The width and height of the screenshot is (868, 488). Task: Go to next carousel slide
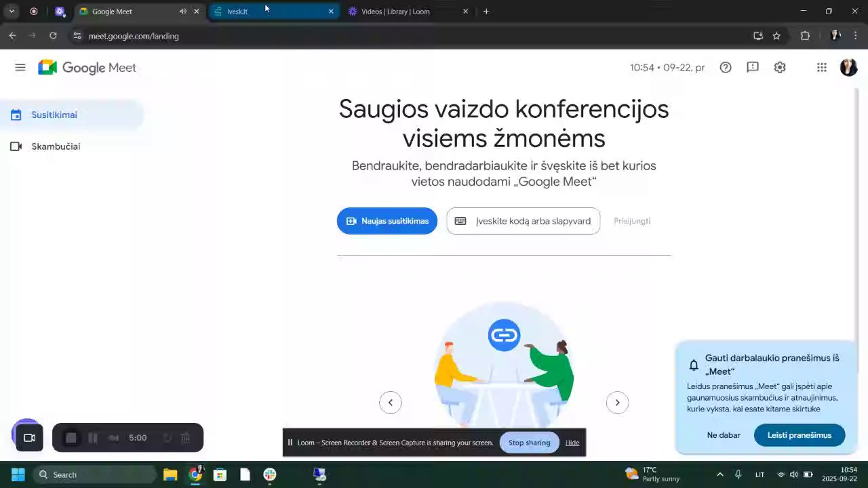coord(617,403)
